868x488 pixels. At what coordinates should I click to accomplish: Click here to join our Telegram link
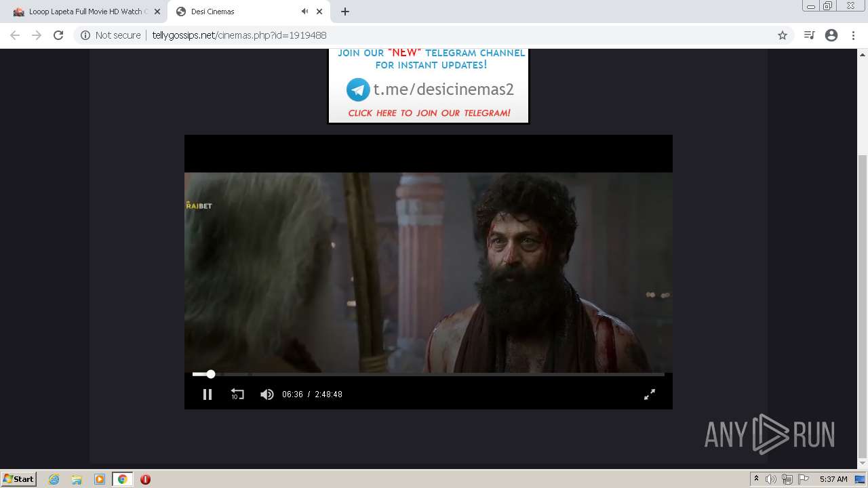(x=429, y=113)
